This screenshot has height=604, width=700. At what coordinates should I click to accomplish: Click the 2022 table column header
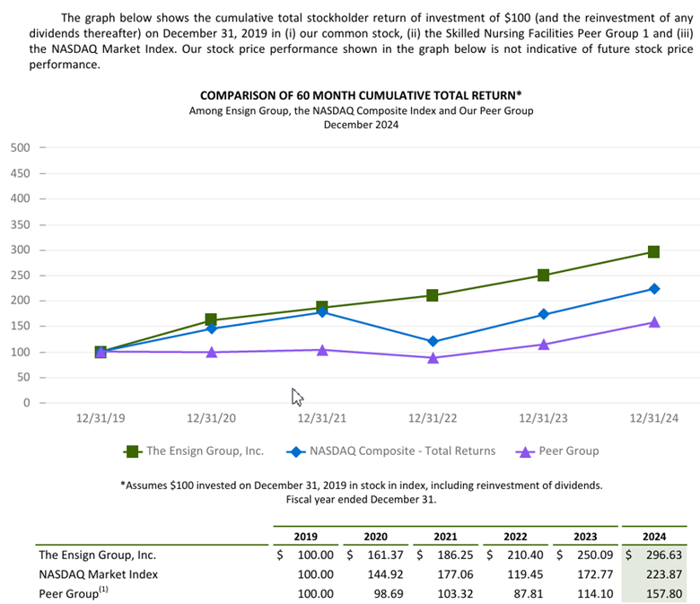pos(515,536)
